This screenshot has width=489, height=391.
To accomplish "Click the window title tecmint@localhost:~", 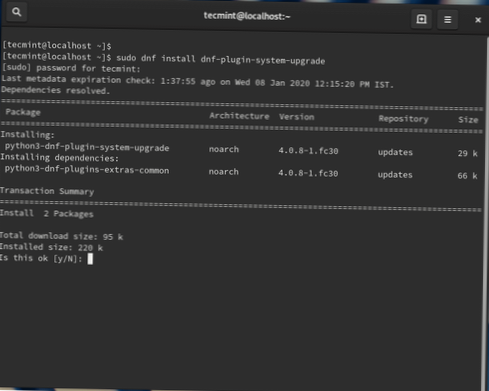I will coord(247,16).
